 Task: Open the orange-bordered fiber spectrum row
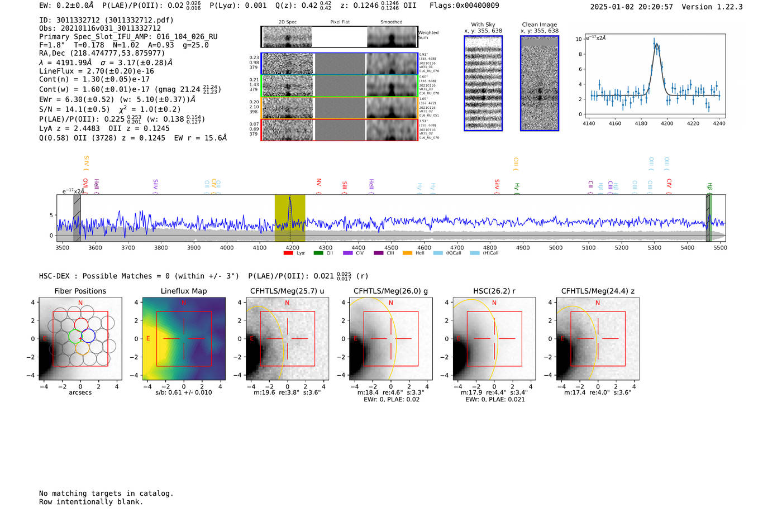pos(339,108)
